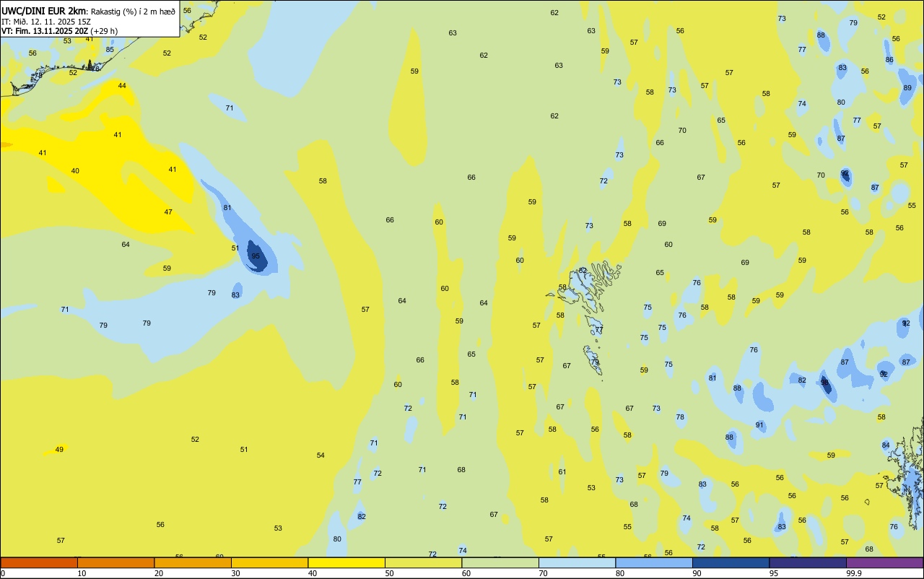Select the 95–99.9 navy legend swatch

point(808,562)
